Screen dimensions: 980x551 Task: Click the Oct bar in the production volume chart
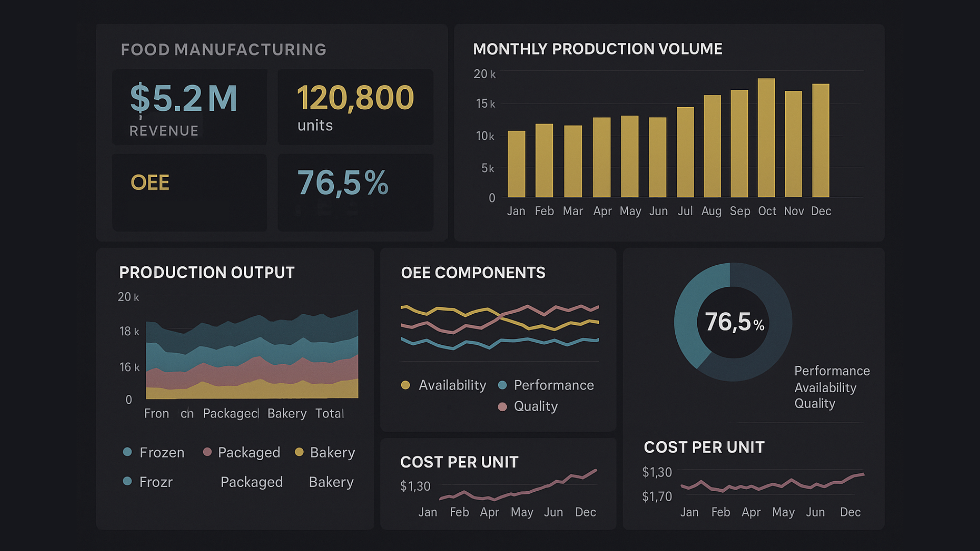[x=766, y=138]
